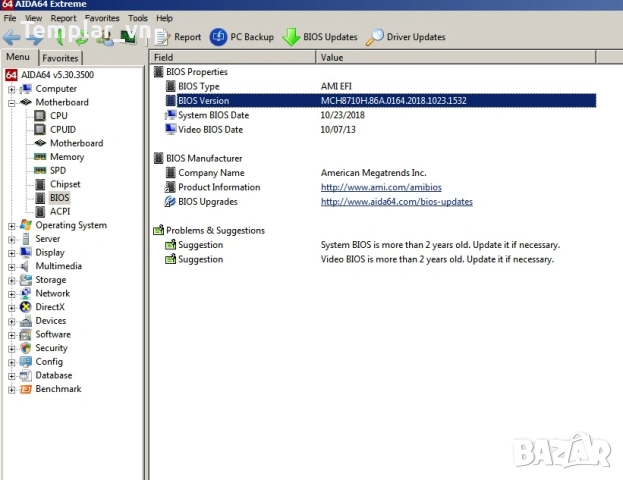Open the Tools menu

point(138,18)
